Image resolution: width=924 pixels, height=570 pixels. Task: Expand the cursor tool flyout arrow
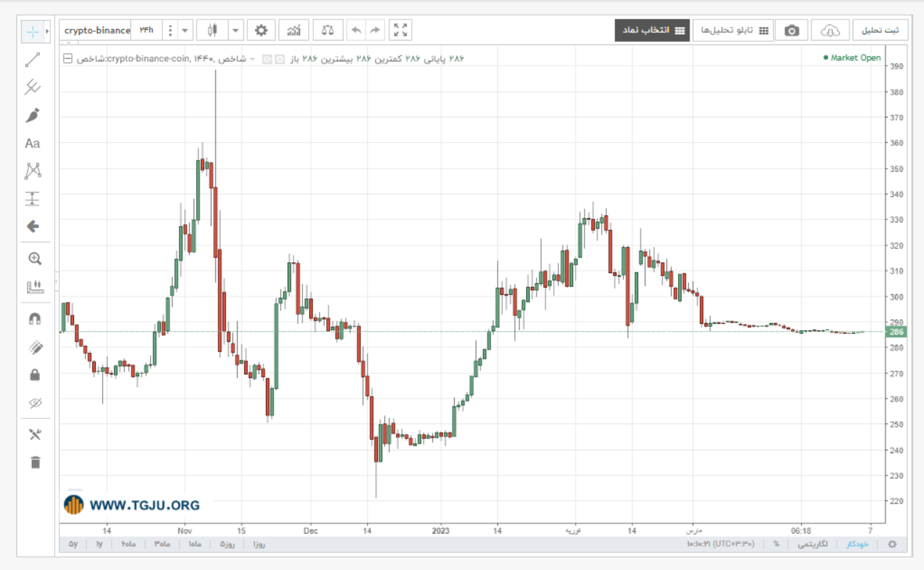pyautogui.click(x=47, y=32)
